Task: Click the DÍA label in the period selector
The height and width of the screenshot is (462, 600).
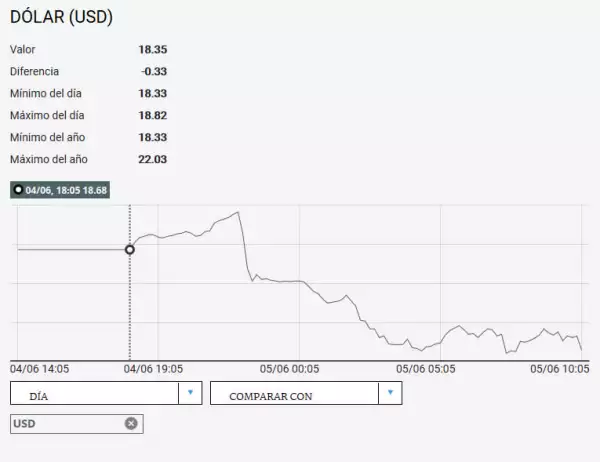Action: pos(39,396)
